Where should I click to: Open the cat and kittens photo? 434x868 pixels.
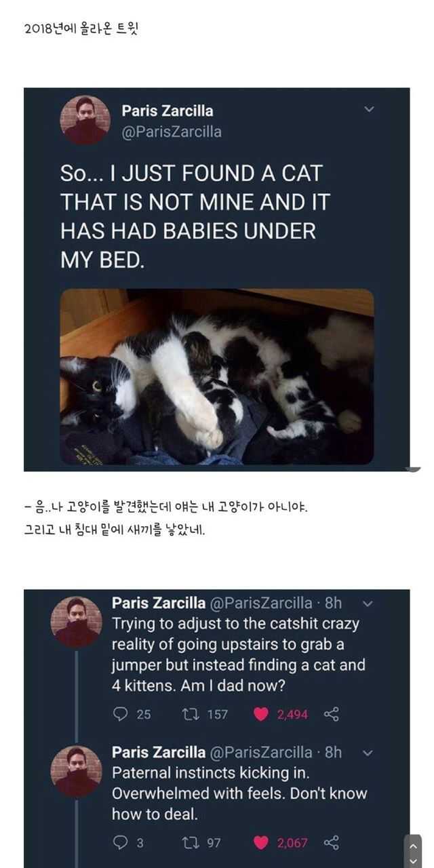click(x=217, y=377)
